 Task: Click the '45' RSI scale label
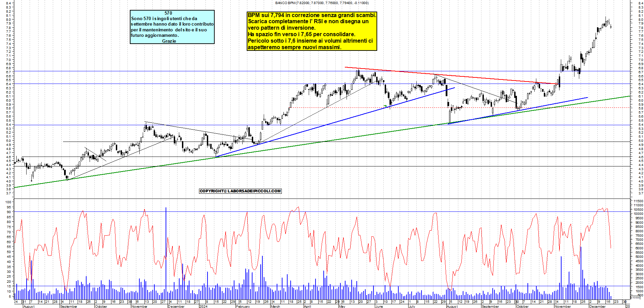[x=10, y=257]
